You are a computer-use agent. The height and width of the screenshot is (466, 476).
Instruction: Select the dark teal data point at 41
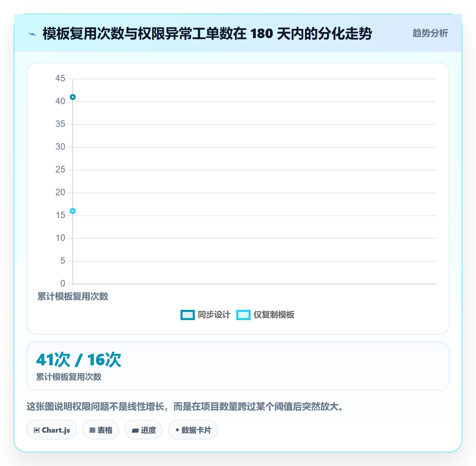click(x=73, y=97)
